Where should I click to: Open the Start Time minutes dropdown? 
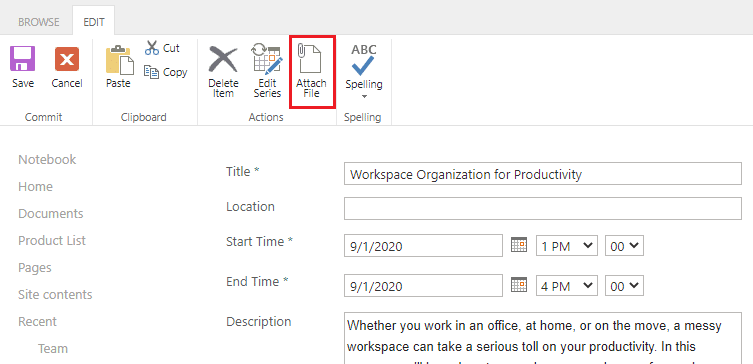tap(624, 246)
